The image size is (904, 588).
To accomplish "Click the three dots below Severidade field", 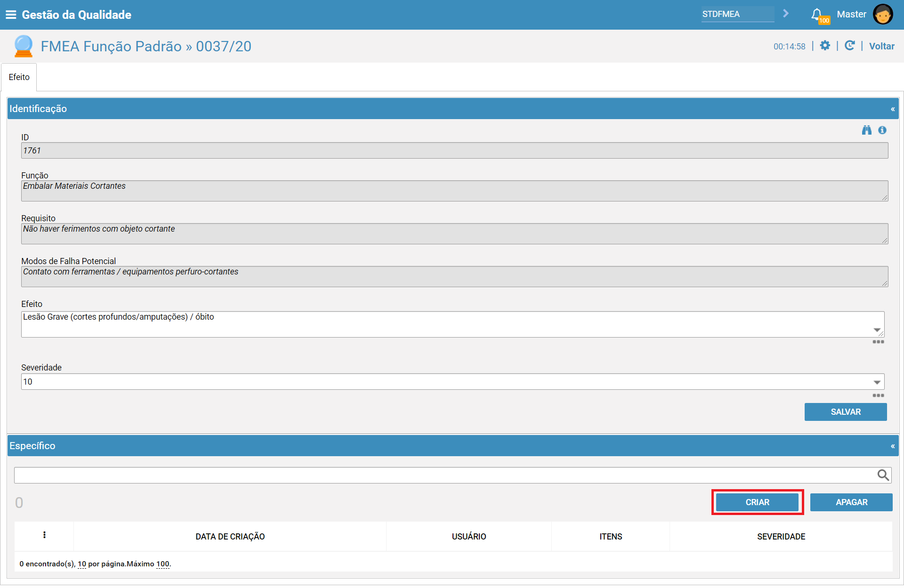I will [878, 395].
